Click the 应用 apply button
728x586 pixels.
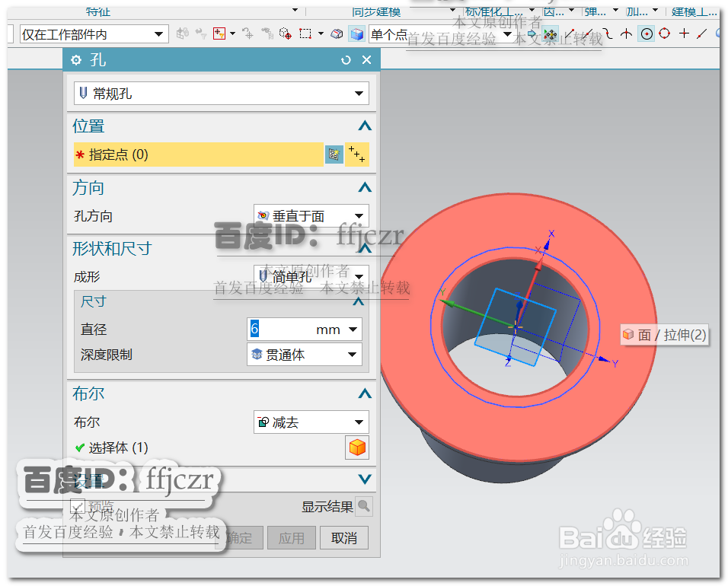292,537
